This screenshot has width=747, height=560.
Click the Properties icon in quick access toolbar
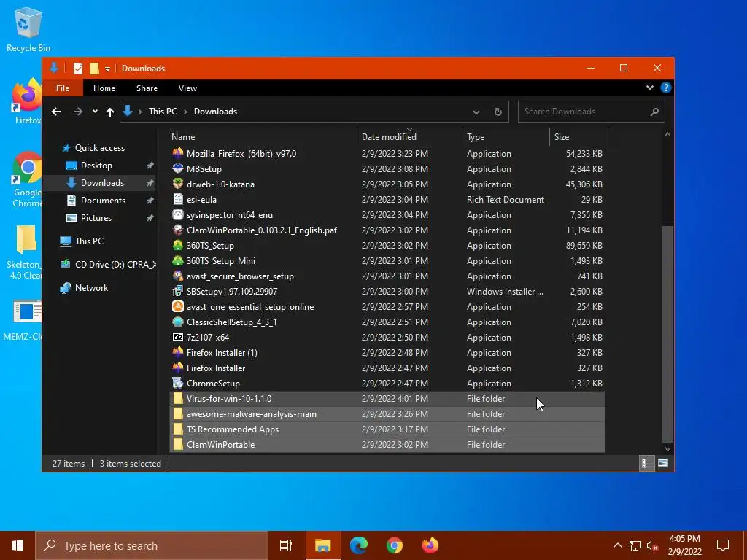(x=77, y=69)
